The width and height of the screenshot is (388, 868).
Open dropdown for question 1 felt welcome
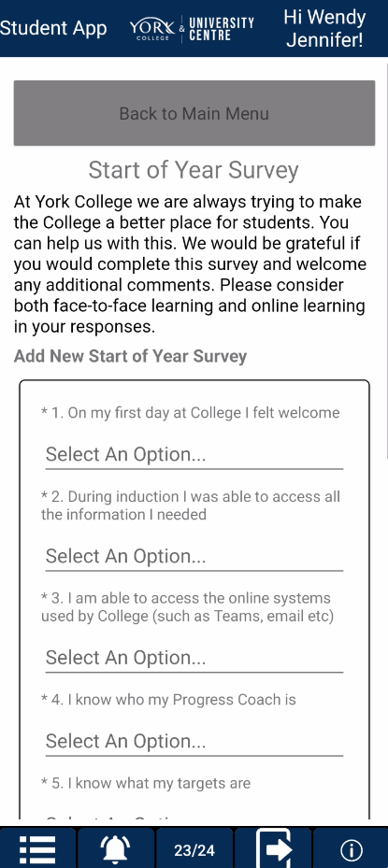coord(194,455)
